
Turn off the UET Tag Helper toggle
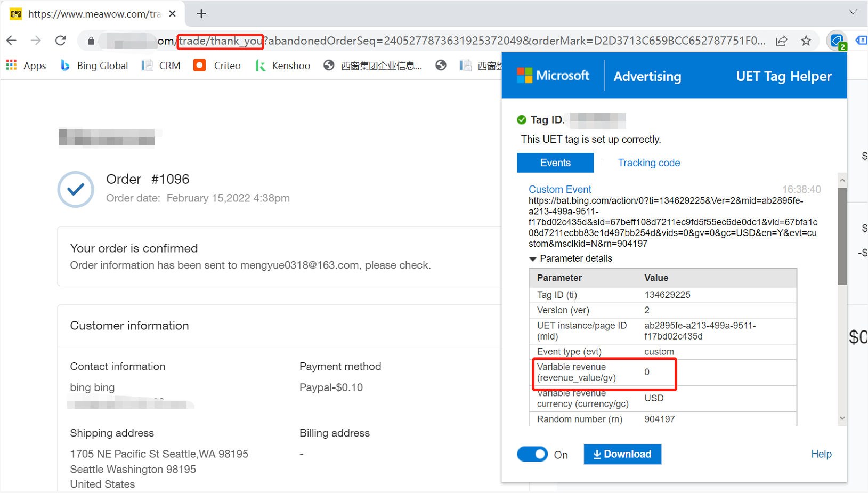(x=532, y=454)
